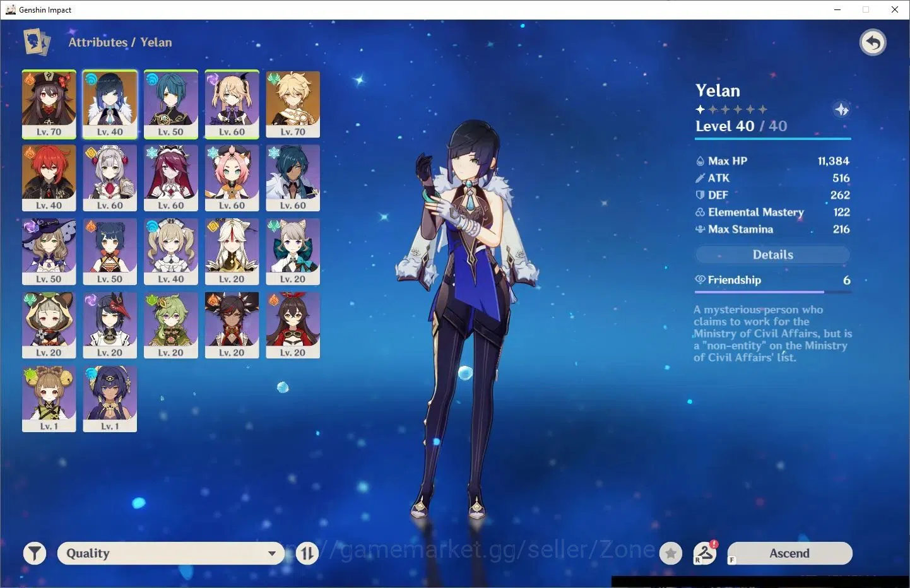Click the Max HP 11,384 stat
This screenshot has height=588, width=910.
click(x=773, y=161)
